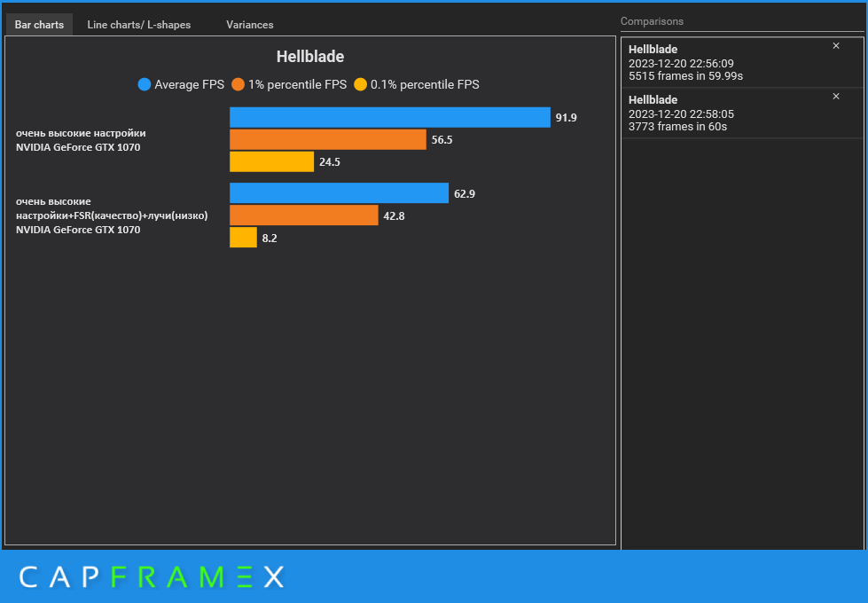
Task: Click the blue 91.9 average FPS bar
Action: (x=390, y=117)
